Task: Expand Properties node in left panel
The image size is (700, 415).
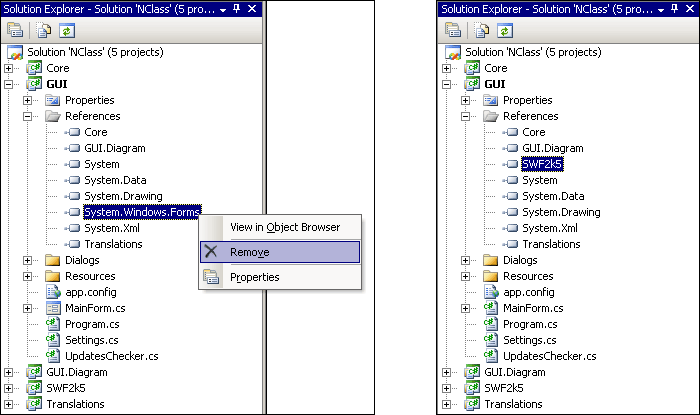Action: tap(28, 100)
